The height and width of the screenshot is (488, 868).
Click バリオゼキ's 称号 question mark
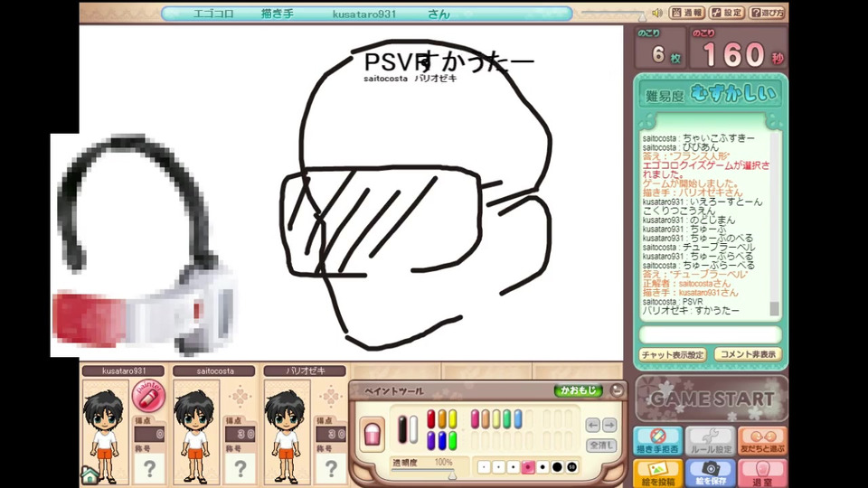pyautogui.click(x=331, y=469)
